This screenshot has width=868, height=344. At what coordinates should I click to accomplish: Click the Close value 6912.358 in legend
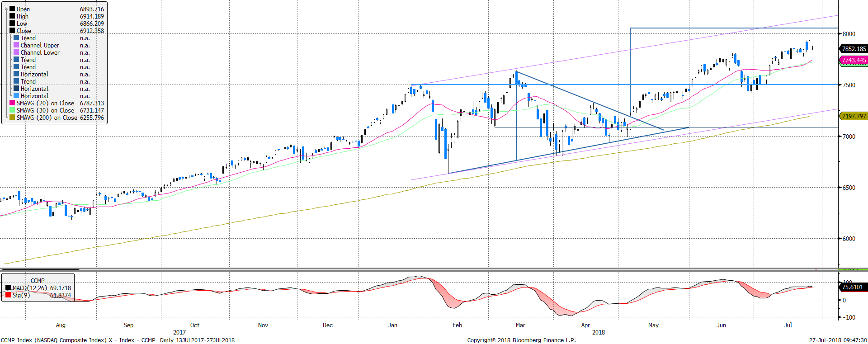(x=92, y=31)
